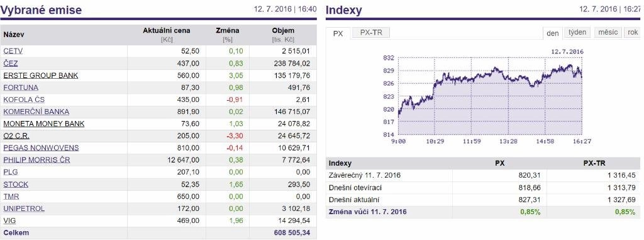Open the PHILIP MORRIS ČR link
This screenshot has width=644, height=240.
[36, 160]
